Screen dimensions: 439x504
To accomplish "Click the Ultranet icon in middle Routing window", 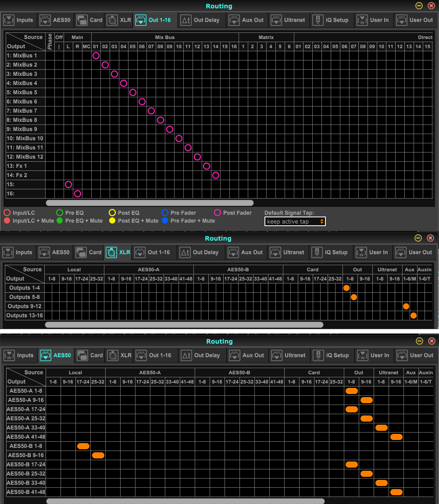I will 276,252.
